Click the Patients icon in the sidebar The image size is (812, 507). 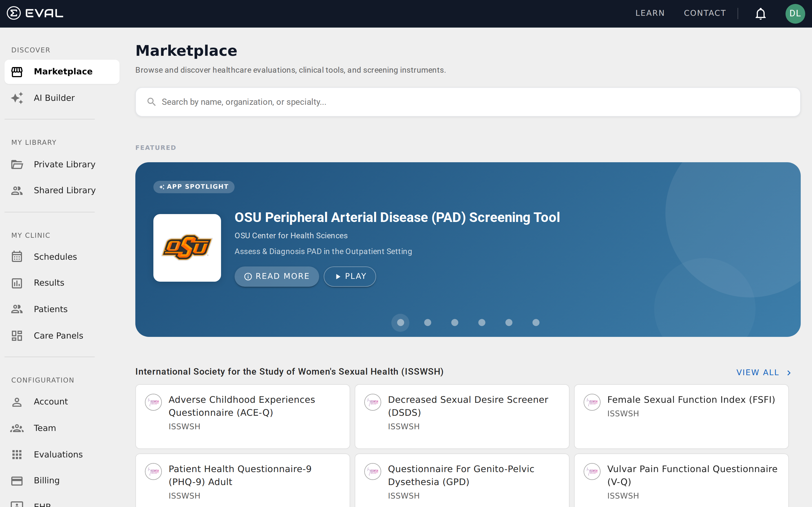[17, 309]
